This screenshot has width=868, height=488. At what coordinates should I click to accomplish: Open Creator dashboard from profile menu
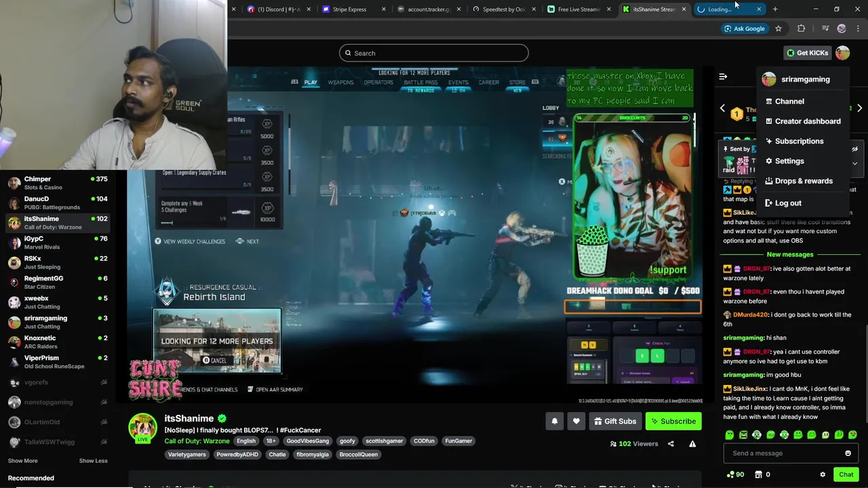[803, 121]
